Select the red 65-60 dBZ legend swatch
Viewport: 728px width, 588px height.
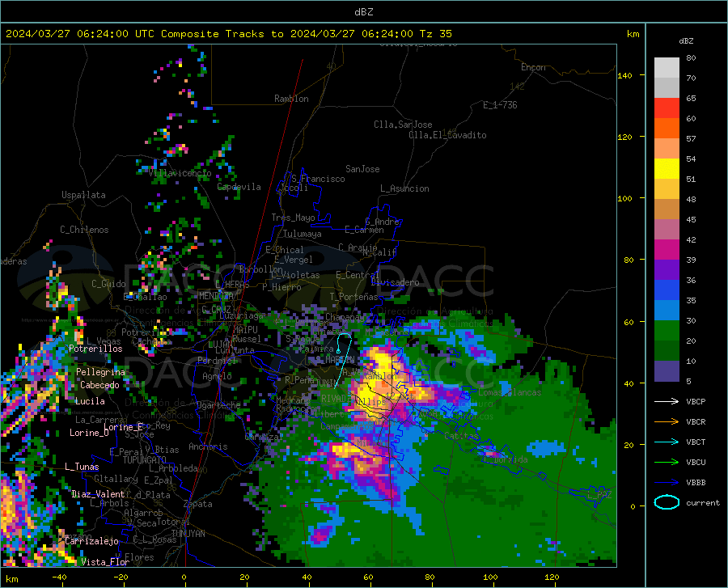[x=667, y=108]
